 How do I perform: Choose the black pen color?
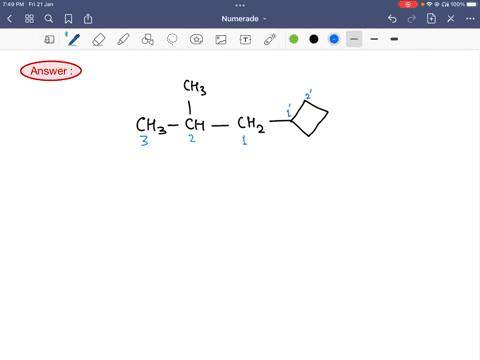pyautogui.click(x=314, y=39)
